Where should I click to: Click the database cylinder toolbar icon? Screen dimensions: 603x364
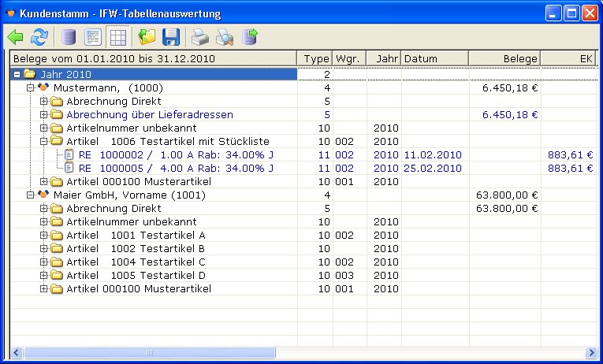click(69, 36)
